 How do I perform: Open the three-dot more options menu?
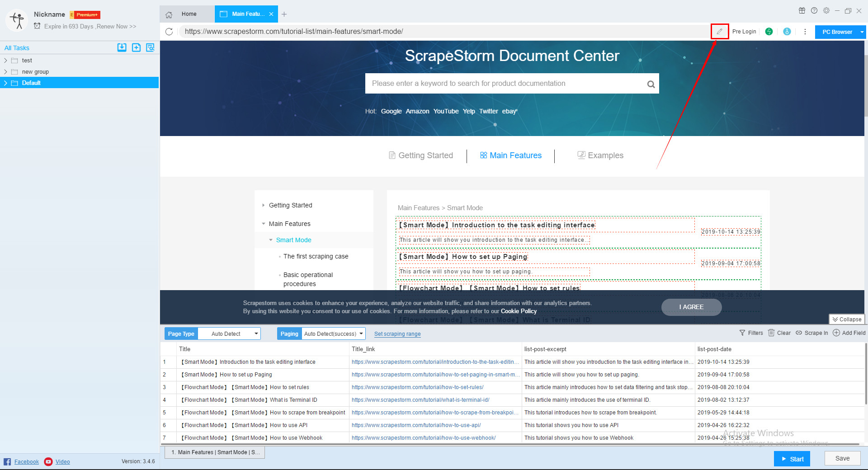point(805,32)
